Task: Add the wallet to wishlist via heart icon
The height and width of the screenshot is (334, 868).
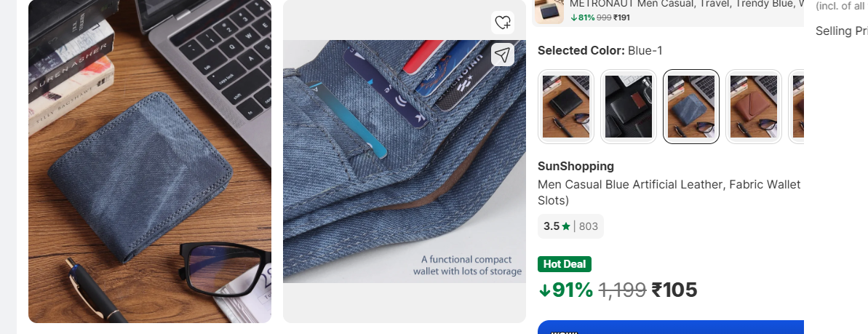Action: click(x=502, y=23)
